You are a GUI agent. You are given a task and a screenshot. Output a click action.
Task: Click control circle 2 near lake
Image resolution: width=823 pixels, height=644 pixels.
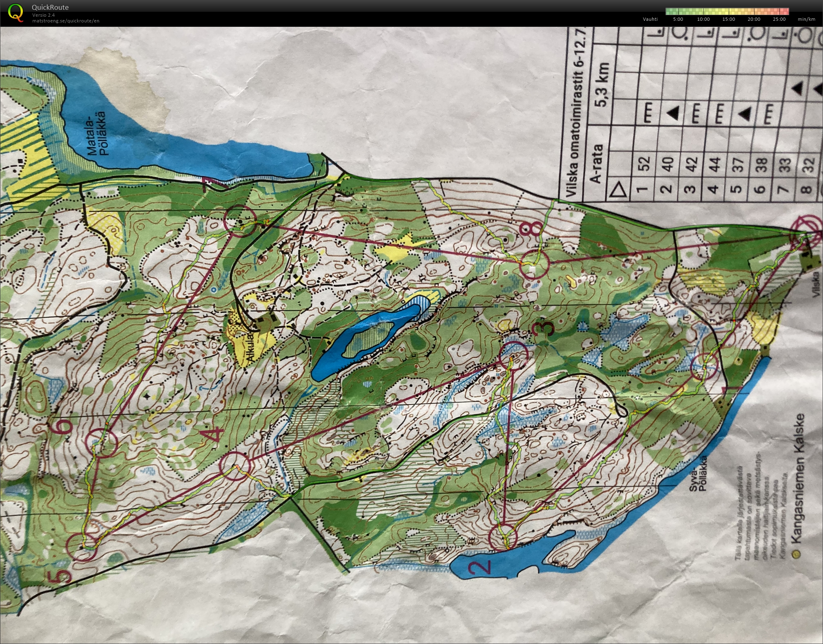502,536
